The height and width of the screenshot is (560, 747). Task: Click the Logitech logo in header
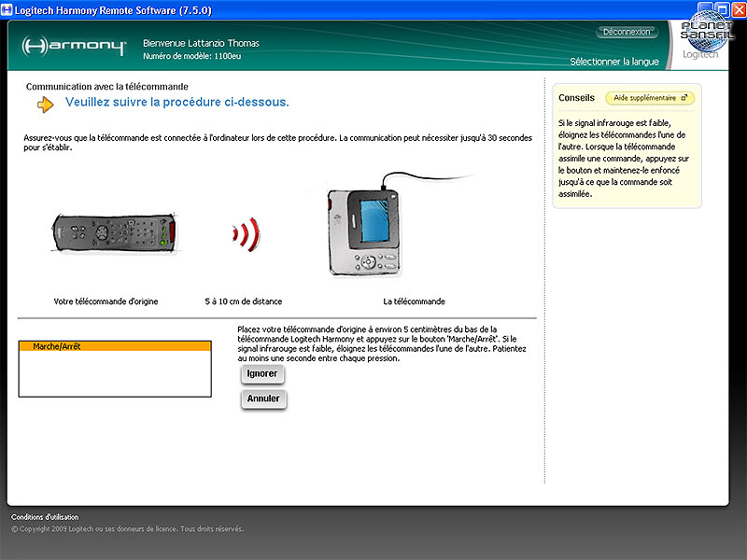point(699,54)
